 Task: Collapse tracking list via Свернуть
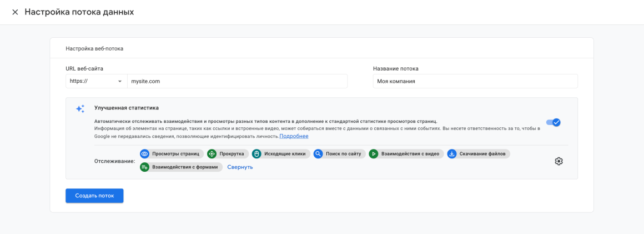tap(240, 167)
